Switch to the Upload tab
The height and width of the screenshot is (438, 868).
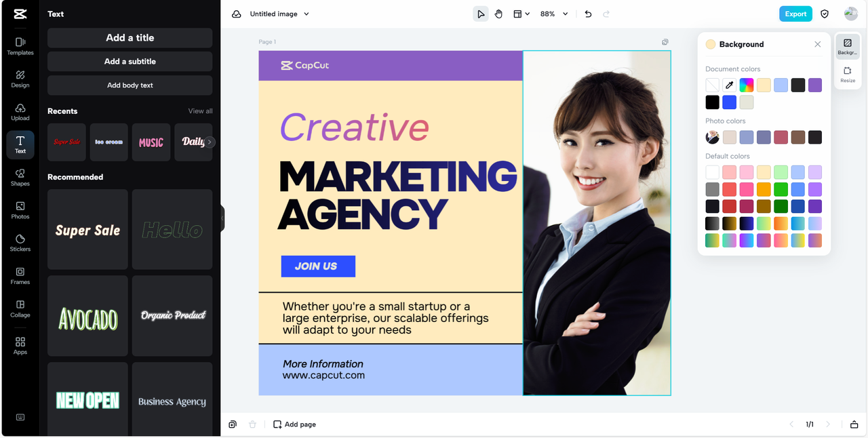pyautogui.click(x=20, y=112)
